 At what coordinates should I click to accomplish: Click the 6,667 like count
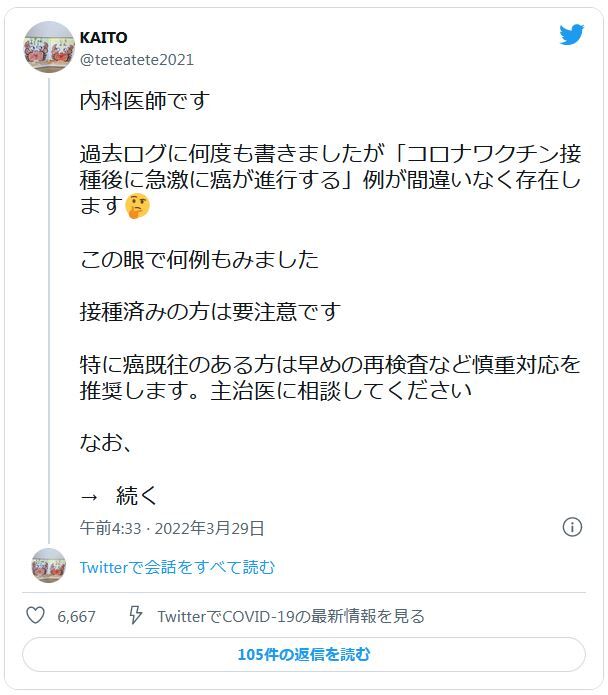[x=76, y=616]
